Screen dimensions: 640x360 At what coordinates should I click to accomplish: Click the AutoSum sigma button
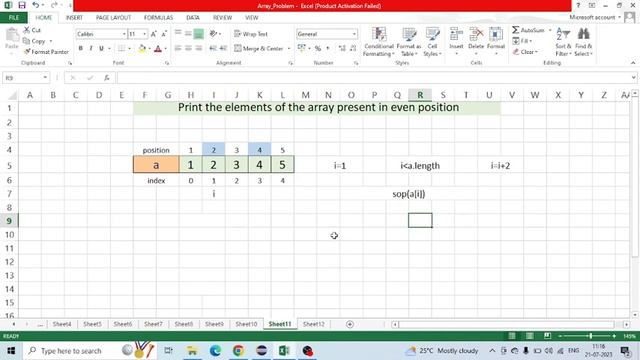[x=528, y=30]
